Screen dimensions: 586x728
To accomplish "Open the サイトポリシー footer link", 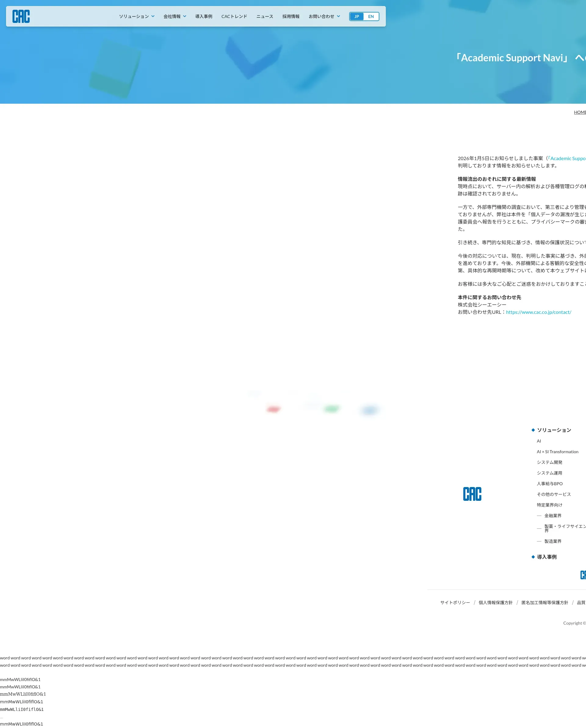I will 455,603.
